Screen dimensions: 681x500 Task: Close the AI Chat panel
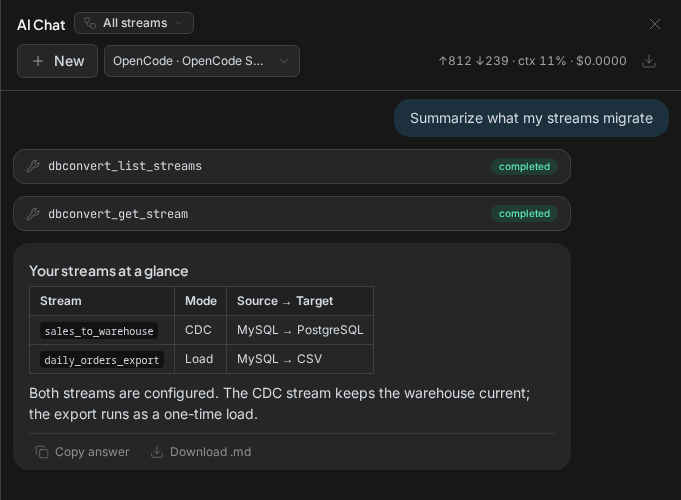pos(655,24)
